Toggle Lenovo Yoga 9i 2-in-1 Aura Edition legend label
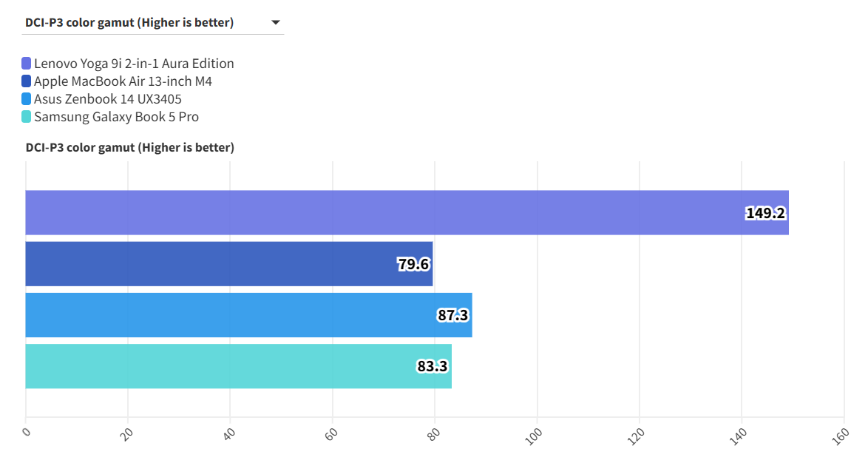The height and width of the screenshot is (463, 868). (x=134, y=64)
